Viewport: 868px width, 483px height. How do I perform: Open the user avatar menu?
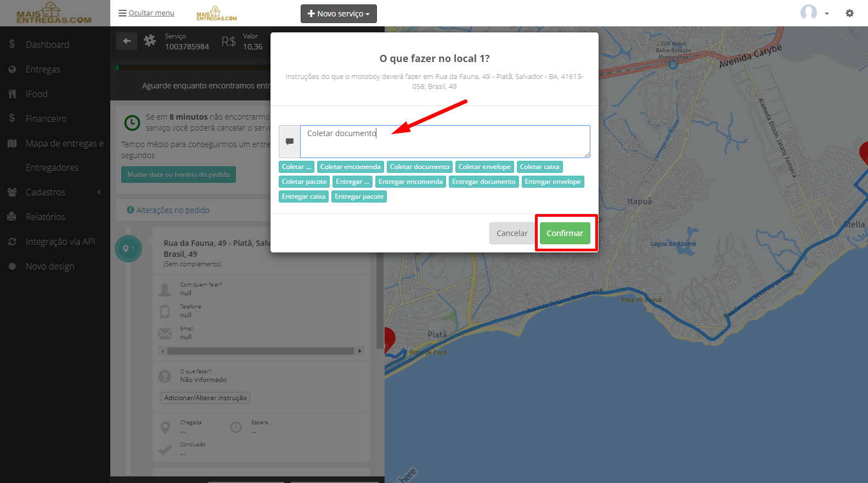click(x=814, y=13)
